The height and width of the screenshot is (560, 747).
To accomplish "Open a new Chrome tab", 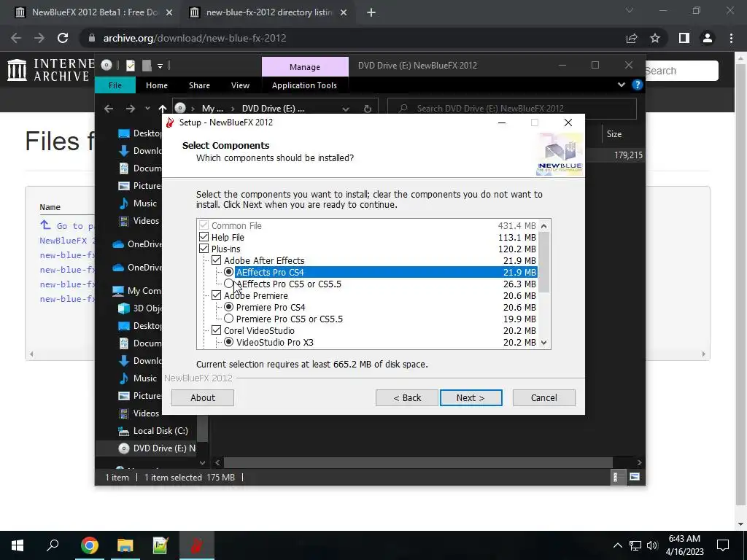I will point(371,12).
